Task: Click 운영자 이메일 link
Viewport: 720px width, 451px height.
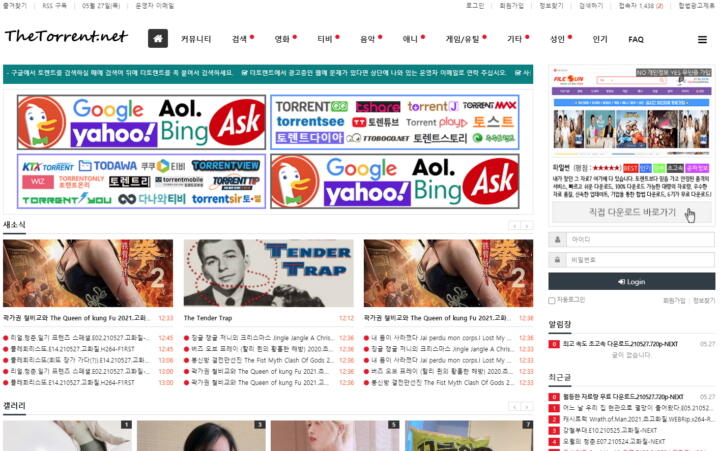Action: (155, 6)
